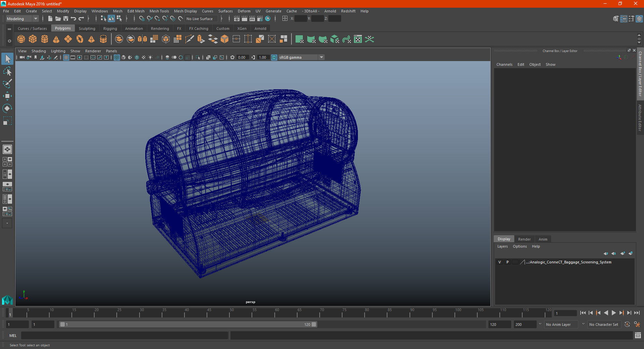Viewport: 644px width, 349px height.
Task: Undo the last action with the arrow icon
Action: (x=73, y=19)
